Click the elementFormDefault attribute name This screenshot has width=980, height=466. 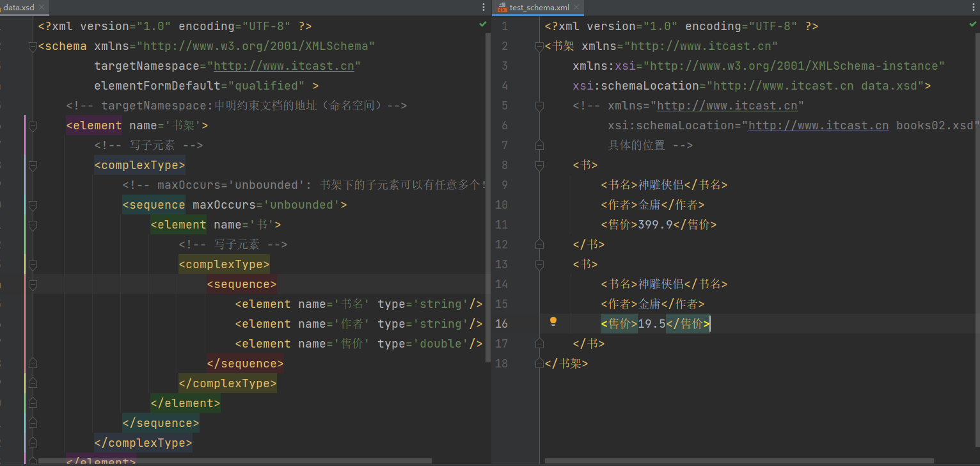point(157,86)
